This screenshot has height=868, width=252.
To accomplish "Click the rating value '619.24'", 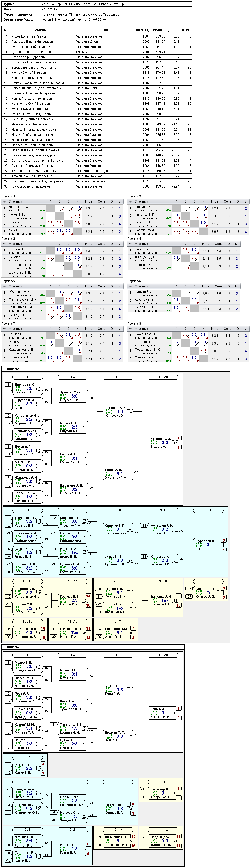I will [160, 52].
